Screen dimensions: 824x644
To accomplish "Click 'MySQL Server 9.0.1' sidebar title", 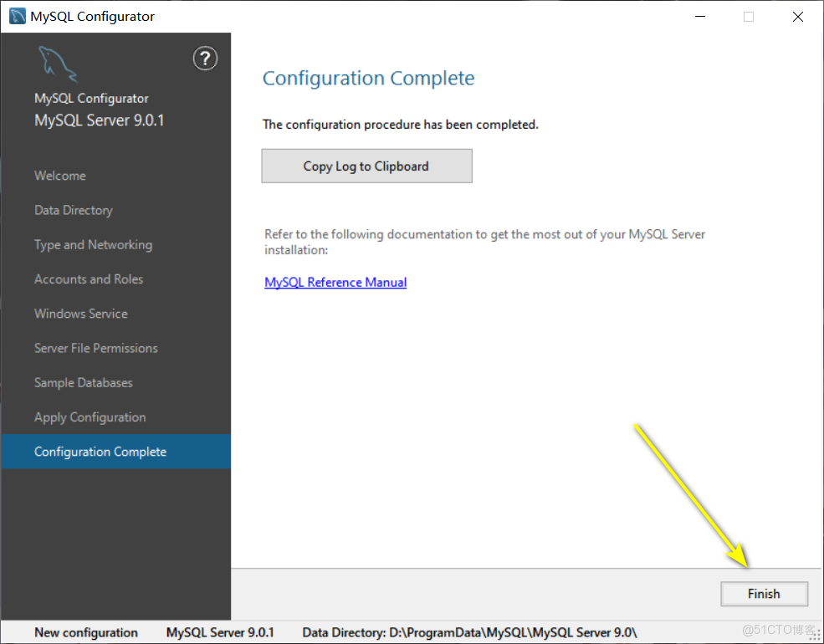I will click(x=100, y=120).
